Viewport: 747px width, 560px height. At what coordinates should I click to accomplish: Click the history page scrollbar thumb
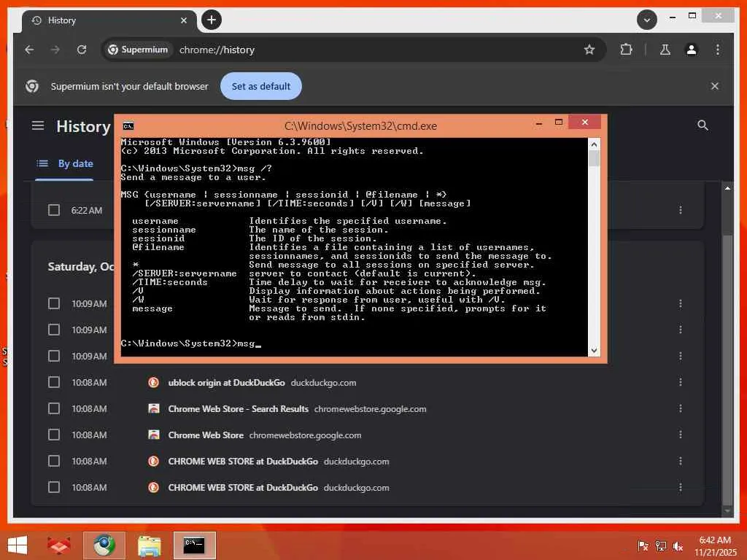coord(727,369)
